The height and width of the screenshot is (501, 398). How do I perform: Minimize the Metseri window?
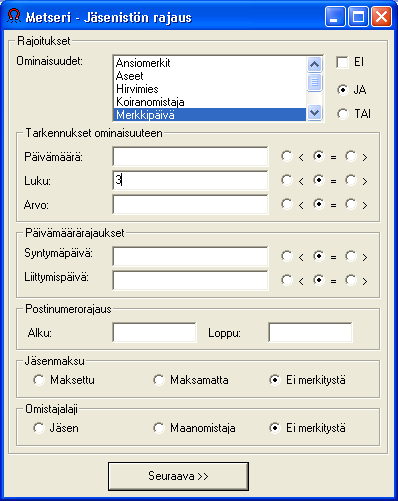(x=335, y=16)
